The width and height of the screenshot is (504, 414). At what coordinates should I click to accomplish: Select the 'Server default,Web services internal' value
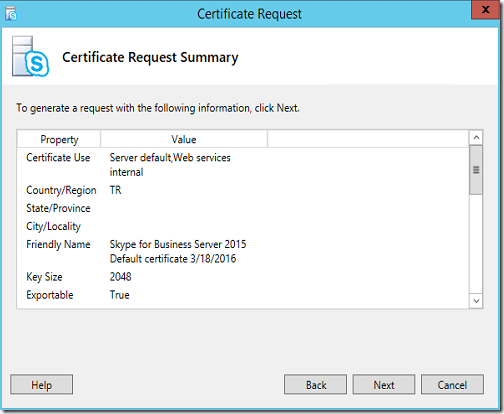pyautogui.click(x=170, y=165)
